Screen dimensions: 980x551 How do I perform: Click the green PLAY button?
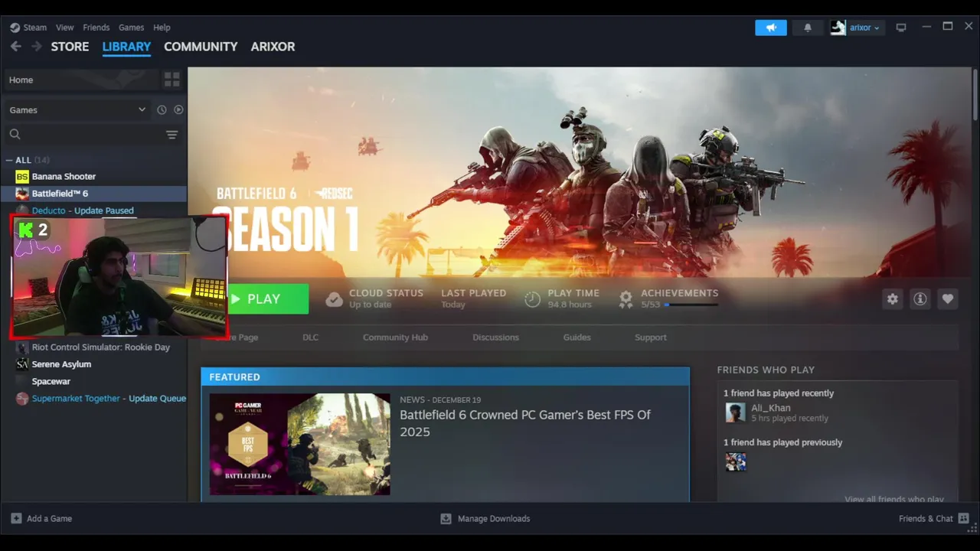pyautogui.click(x=268, y=299)
